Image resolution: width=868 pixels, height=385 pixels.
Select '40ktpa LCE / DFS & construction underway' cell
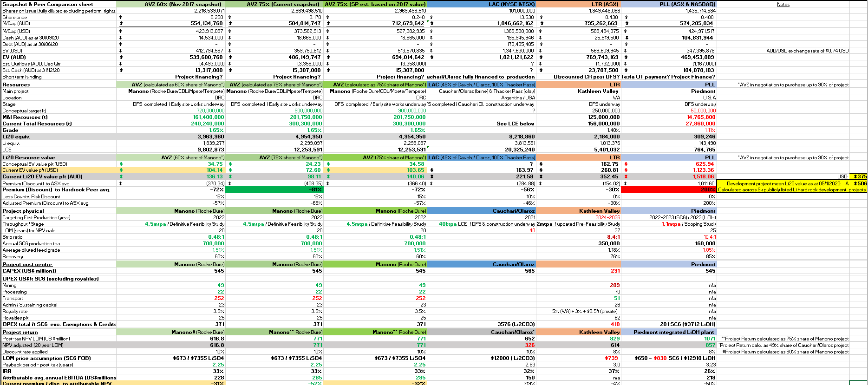point(487,224)
